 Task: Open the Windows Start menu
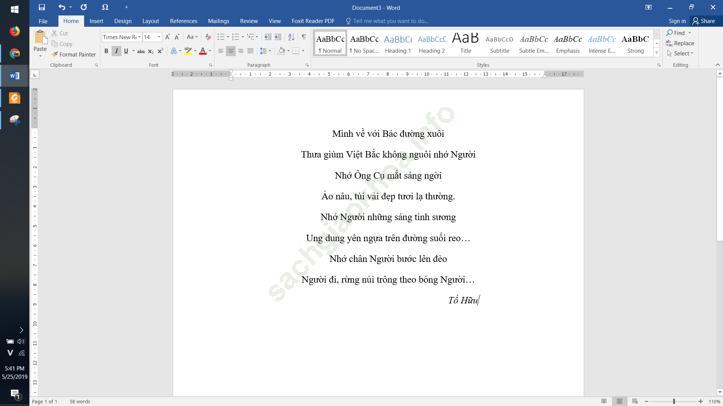(x=14, y=9)
